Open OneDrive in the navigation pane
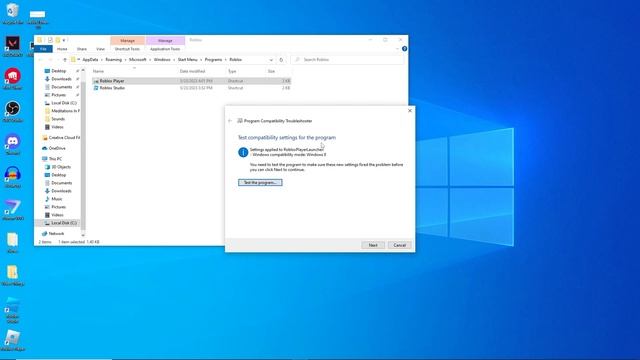The width and height of the screenshot is (640, 360). click(x=57, y=148)
